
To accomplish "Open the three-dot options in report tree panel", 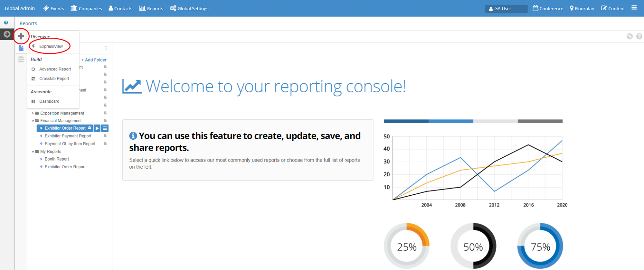I will point(106,48).
